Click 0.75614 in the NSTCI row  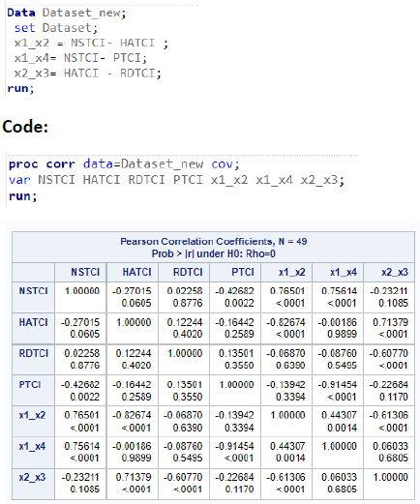(339, 291)
